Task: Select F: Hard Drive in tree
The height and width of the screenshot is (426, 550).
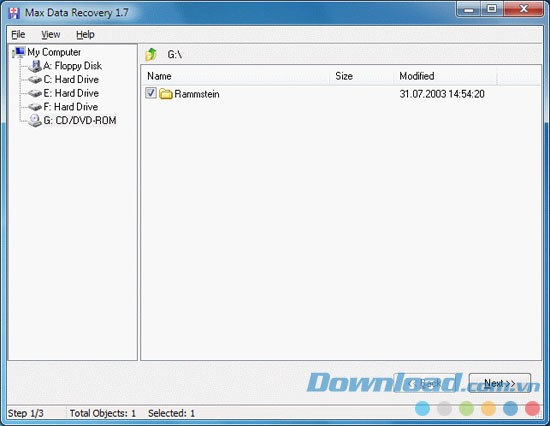Action: 71,107
